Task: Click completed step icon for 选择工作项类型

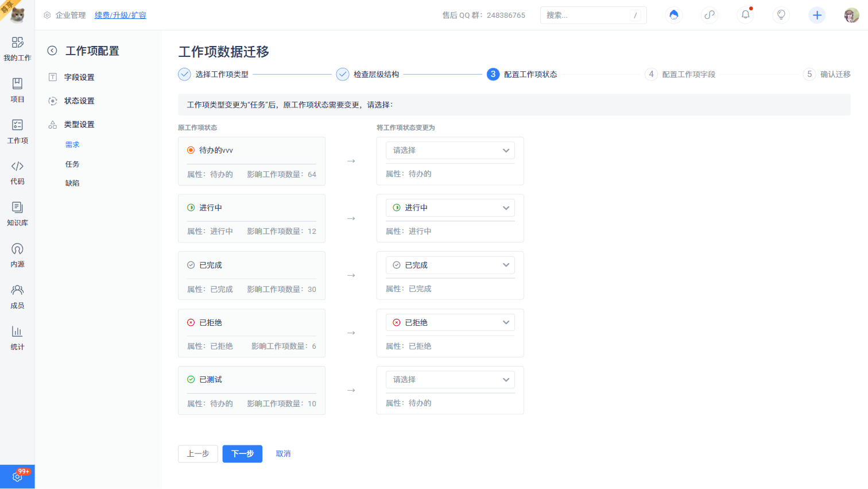Action: coord(184,74)
